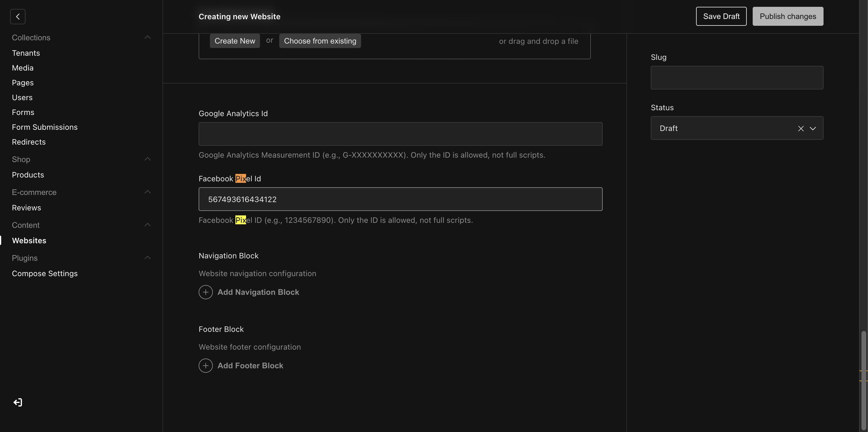The width and height of the screenshot is (868, 432).
Task: Collapse the Plugins sidebar group
Action: tap(147, 258)
